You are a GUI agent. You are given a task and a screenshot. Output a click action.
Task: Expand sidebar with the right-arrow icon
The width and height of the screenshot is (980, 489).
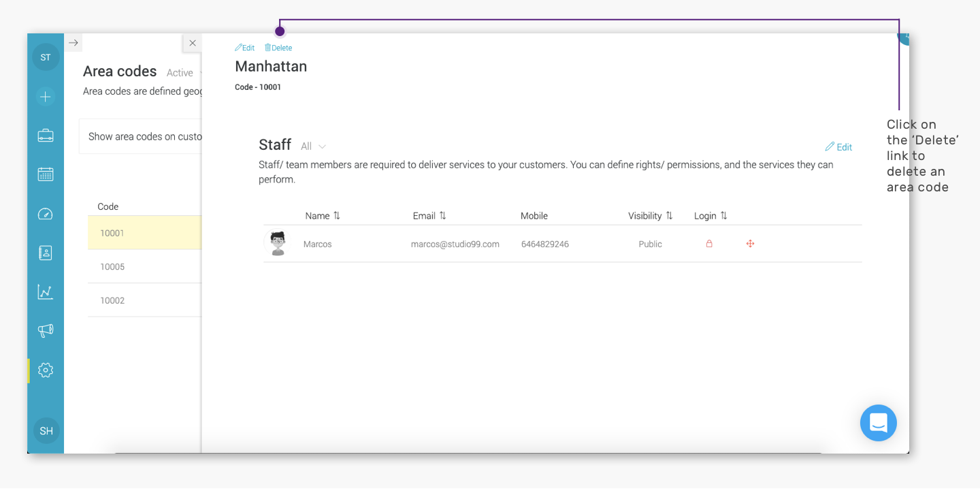[73, 43]
